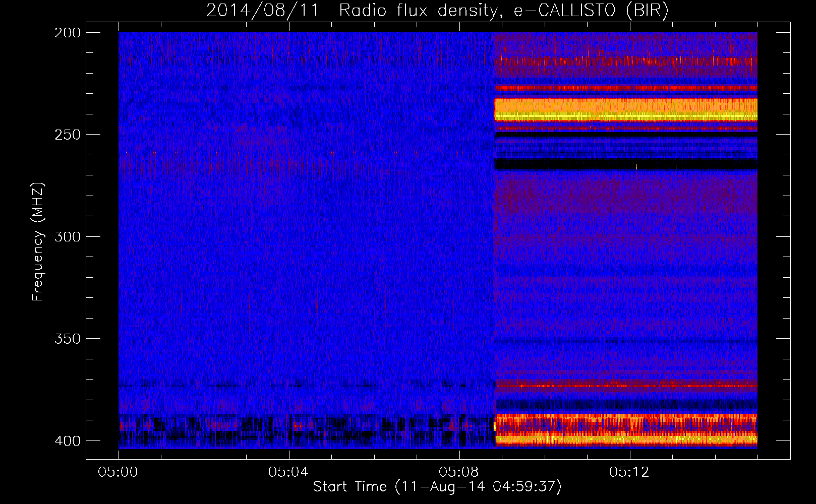Viewport: 816px width, 504px height.
Task: Click the black band near 265 MHz
Action: tap(626, 164)
